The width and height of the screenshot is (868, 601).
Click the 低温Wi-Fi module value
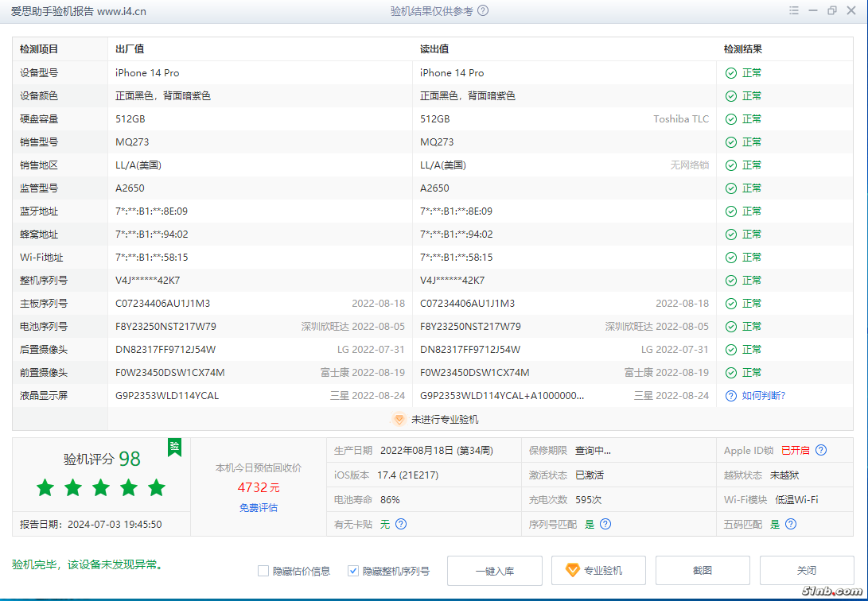pos(796,500)
